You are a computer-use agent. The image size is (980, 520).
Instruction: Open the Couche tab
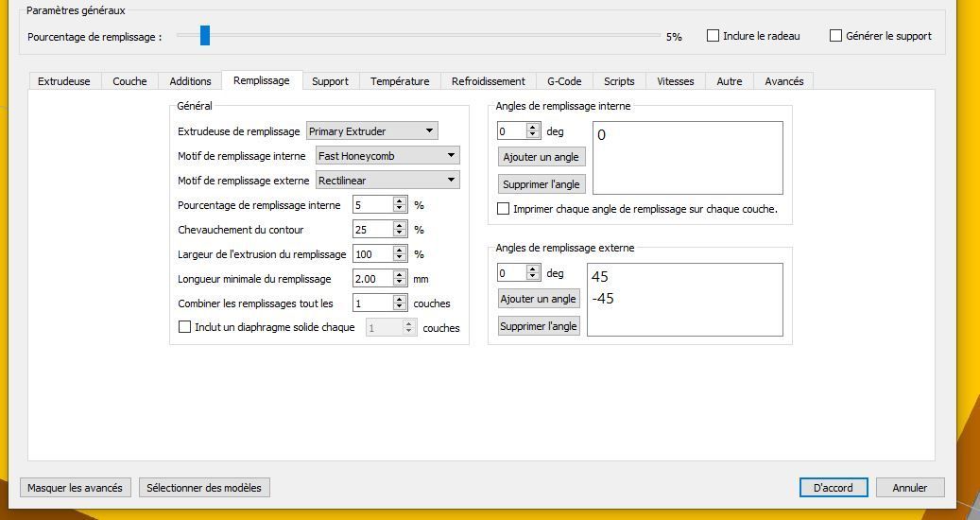point(129,81)
